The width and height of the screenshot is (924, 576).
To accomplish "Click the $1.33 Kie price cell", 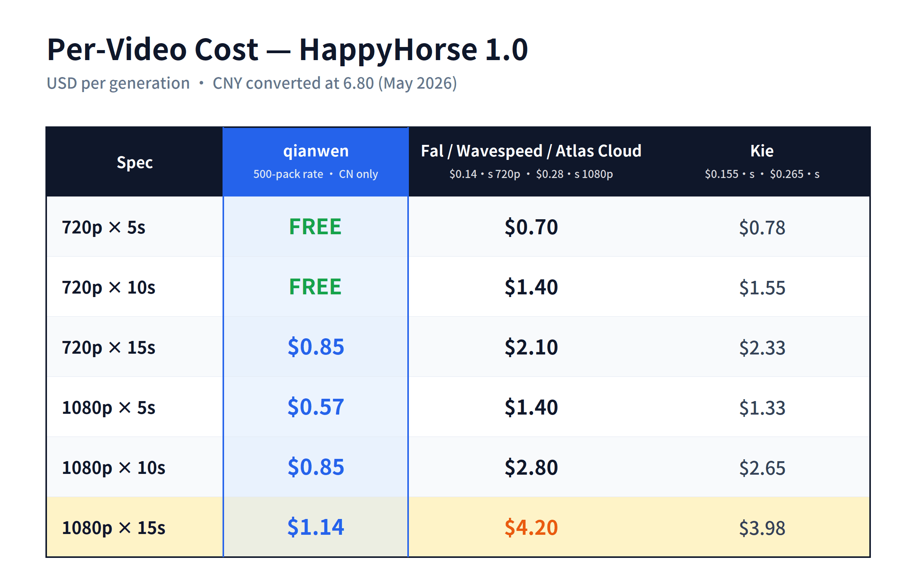I will (762, 408).
